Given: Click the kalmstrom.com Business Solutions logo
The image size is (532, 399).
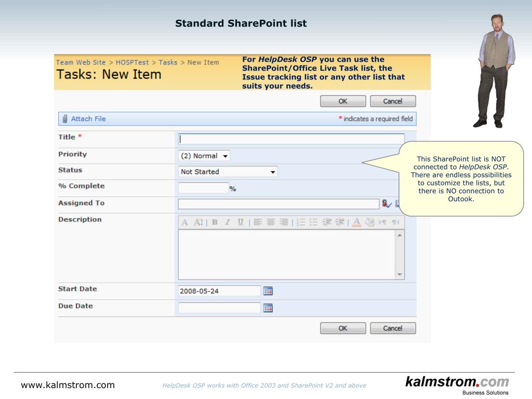Looking at the screenshot, I should point(457,385).
